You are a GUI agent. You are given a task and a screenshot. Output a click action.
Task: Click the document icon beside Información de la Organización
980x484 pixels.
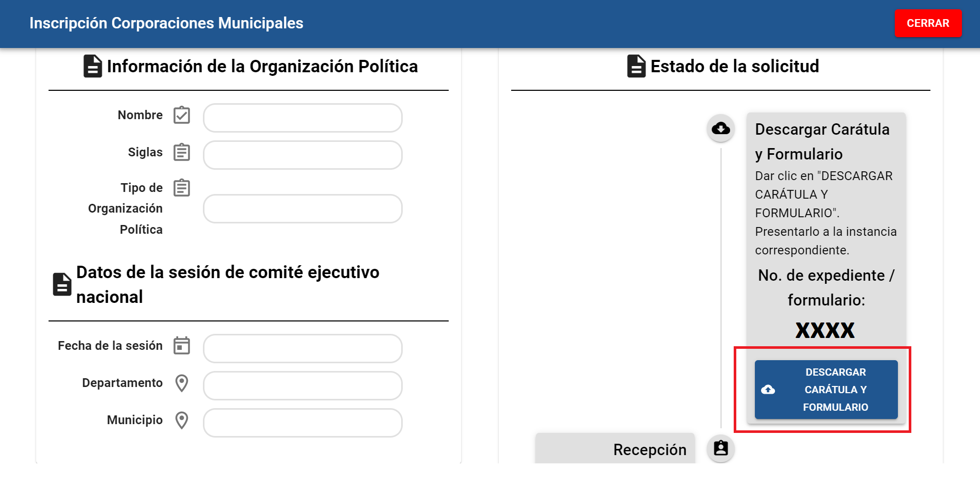[93, 66]
